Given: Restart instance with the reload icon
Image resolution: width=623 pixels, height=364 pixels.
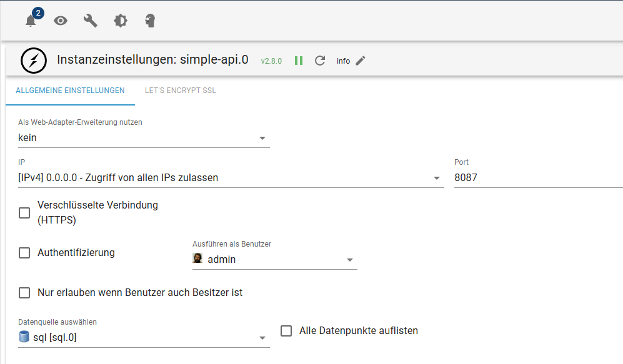Looking at the screenshot, I should [x=320, y=61].
